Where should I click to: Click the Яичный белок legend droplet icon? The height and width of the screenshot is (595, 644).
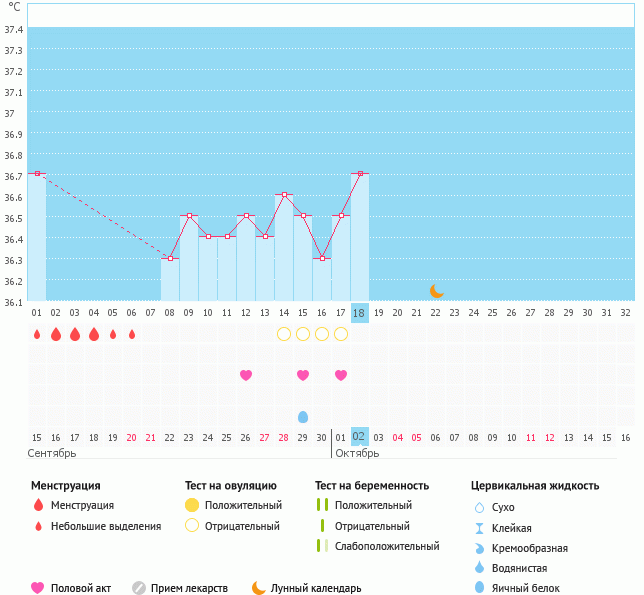point(480,588)
